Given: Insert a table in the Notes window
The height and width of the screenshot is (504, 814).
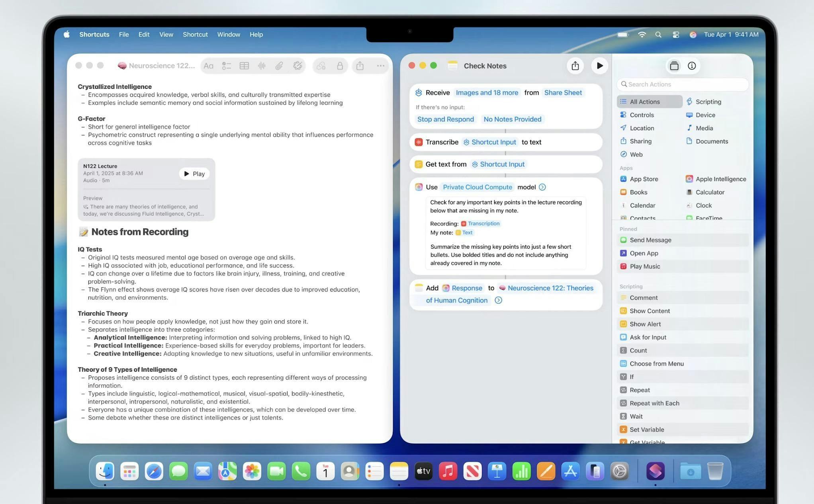Looking at the screenshot, I should pos(244,66).
